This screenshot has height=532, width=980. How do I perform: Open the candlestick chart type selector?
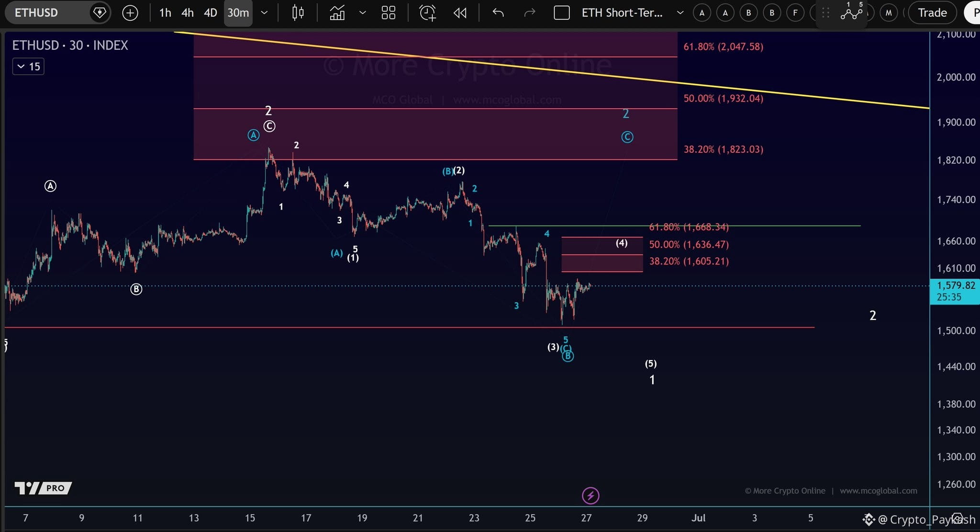(x=298, y=13)
